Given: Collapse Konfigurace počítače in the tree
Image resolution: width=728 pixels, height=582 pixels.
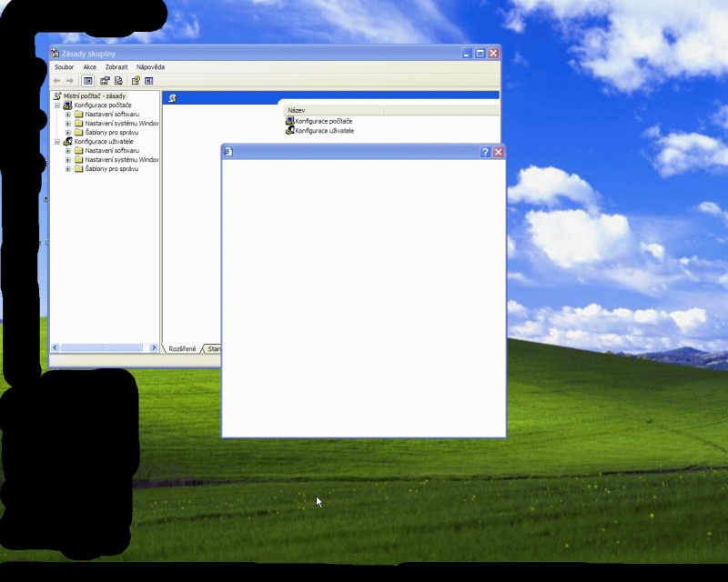Looking at the screenshot, I should coord(57,105).
